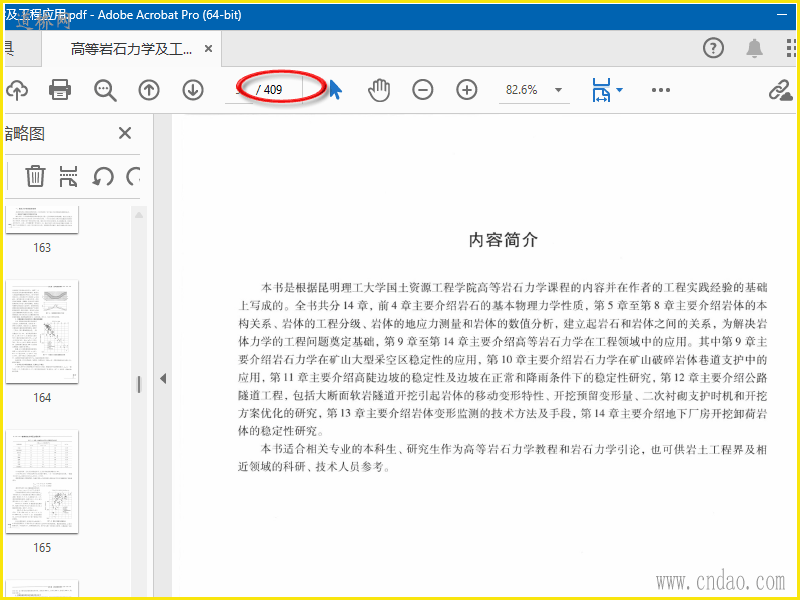Click the organize pages scissor icon
Image resolution: width=800 pixels, height=600 pixels.
point(68,176)
